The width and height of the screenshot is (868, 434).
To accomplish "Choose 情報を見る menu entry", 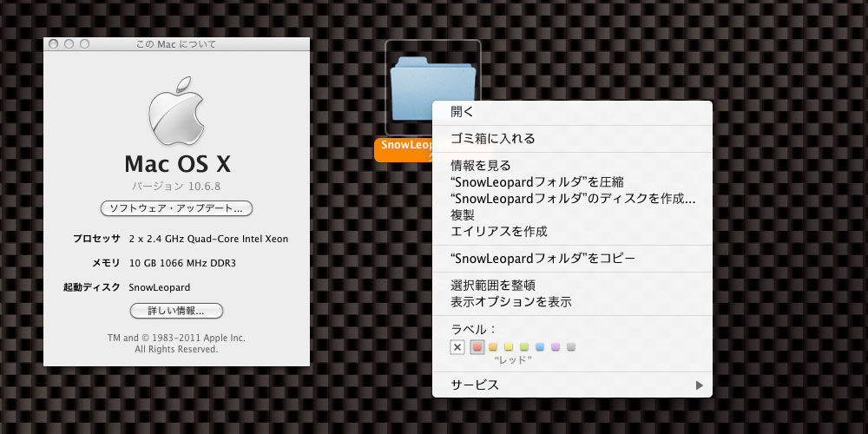I will click(x=572, y=166).
